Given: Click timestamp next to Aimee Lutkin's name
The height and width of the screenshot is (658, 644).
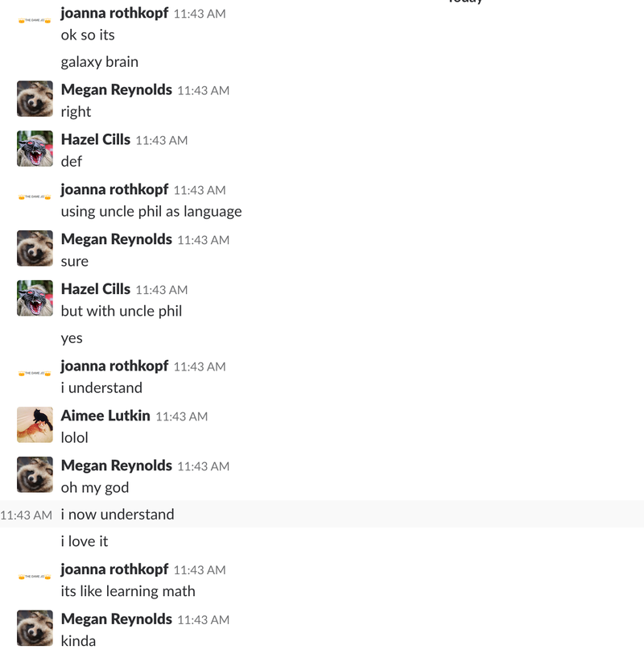Looking at the screenshot, I should [182, 416].
